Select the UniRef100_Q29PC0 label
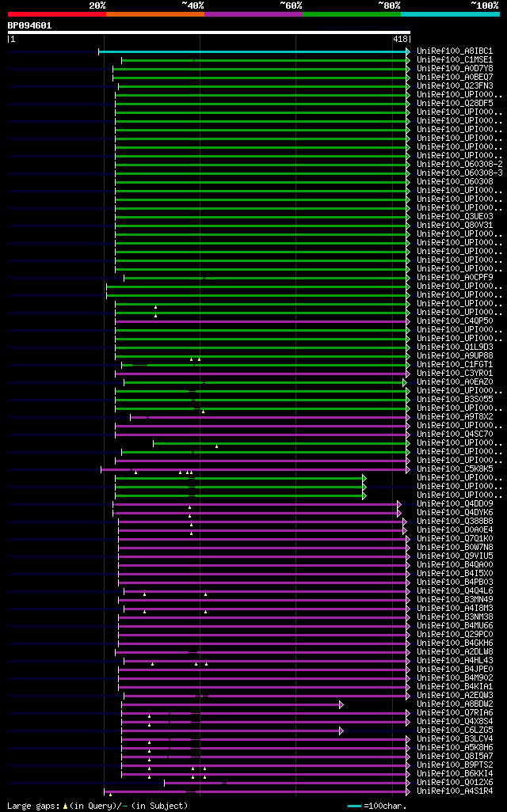 pyautogui.click(x=455, y=635)
